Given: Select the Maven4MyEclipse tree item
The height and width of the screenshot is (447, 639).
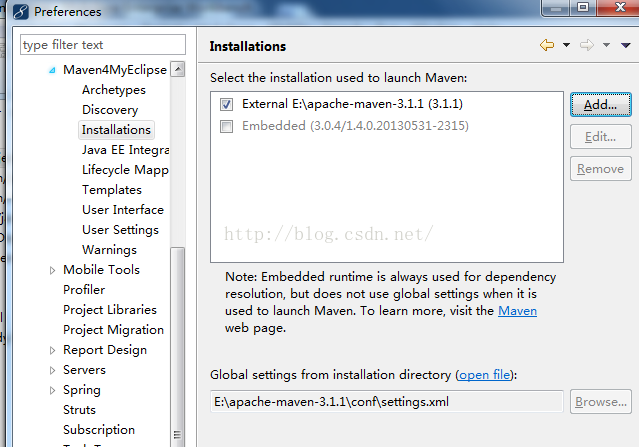Looking at the screenshot, I should [115, 70].
